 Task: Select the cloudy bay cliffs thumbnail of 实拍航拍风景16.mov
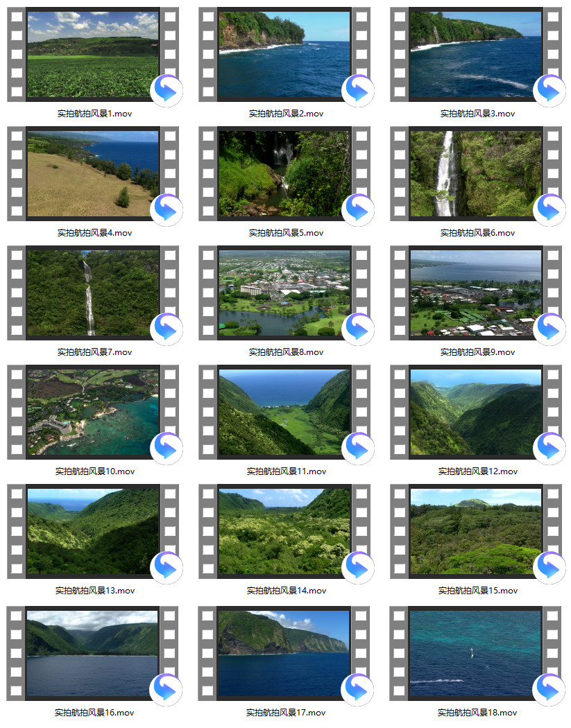[92, 653]
